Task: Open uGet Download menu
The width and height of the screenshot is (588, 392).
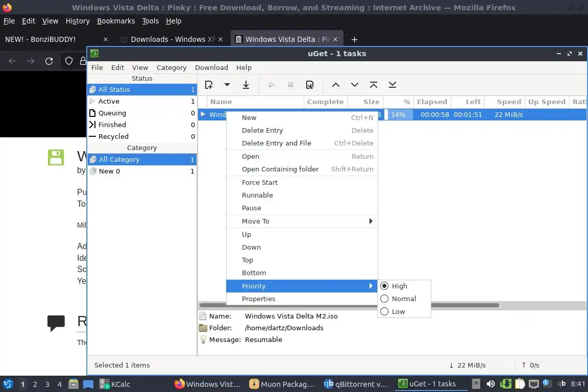Action: tap(211, 67)
